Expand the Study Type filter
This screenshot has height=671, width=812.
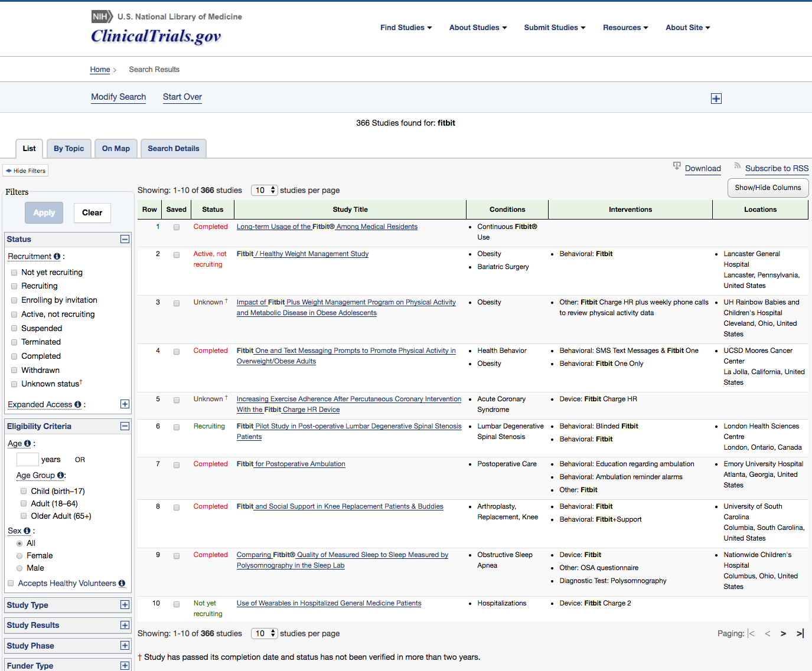click(x=125, y=605)
